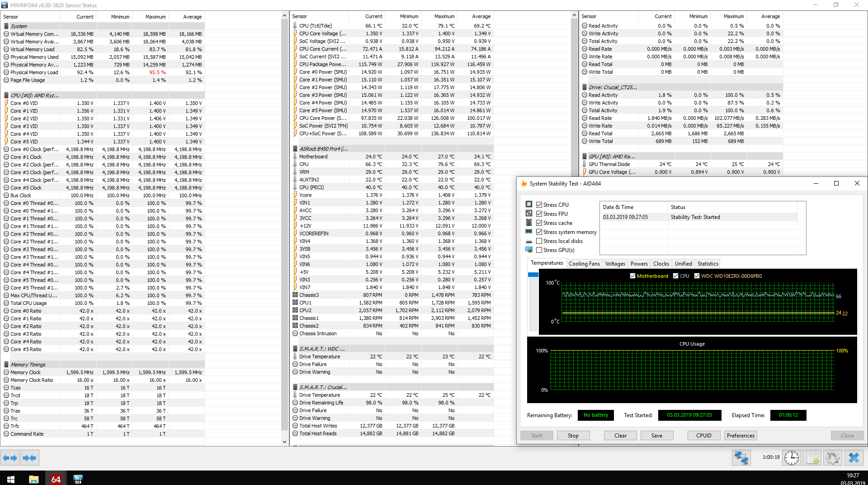Click lightning icon on Core #0 VID row
The width and height of the screenshot is (868, 485).
(6, 103)
